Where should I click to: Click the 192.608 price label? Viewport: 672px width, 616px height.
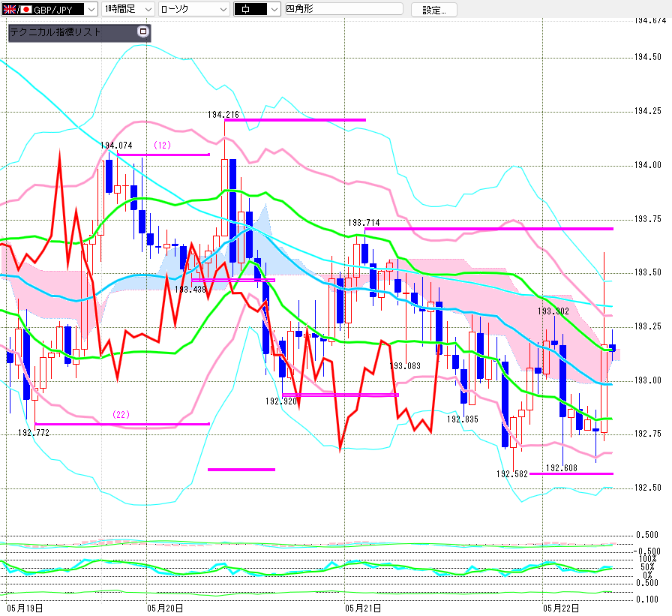point(562,468)
